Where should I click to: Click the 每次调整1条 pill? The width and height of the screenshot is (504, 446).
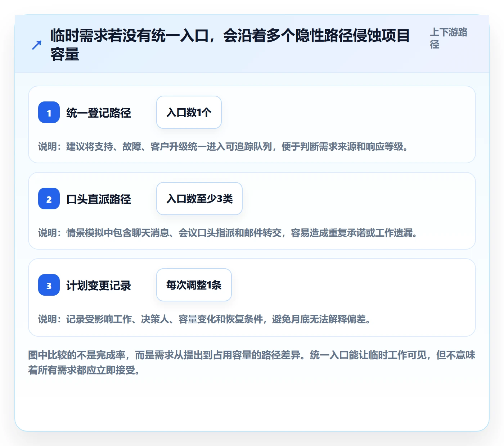point(194,285)
